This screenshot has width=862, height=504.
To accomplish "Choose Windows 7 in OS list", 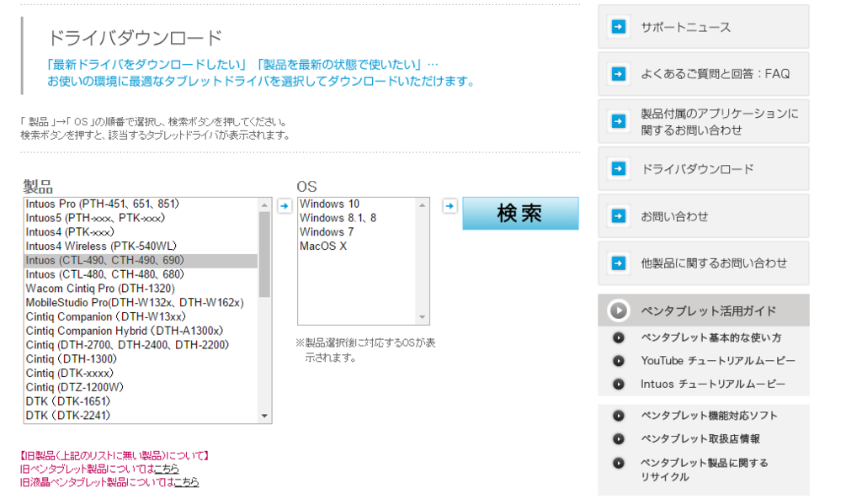I will [x=357, y=232].
